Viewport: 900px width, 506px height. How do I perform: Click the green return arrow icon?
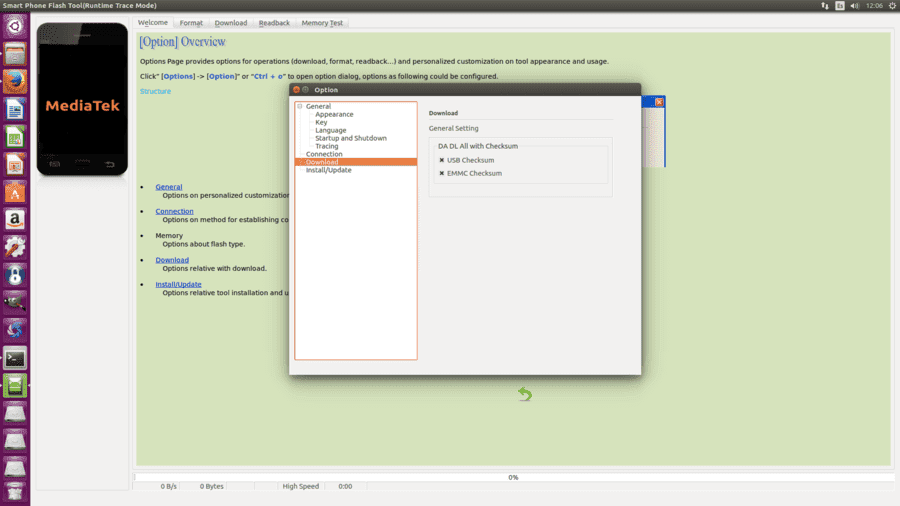(525, 394)
